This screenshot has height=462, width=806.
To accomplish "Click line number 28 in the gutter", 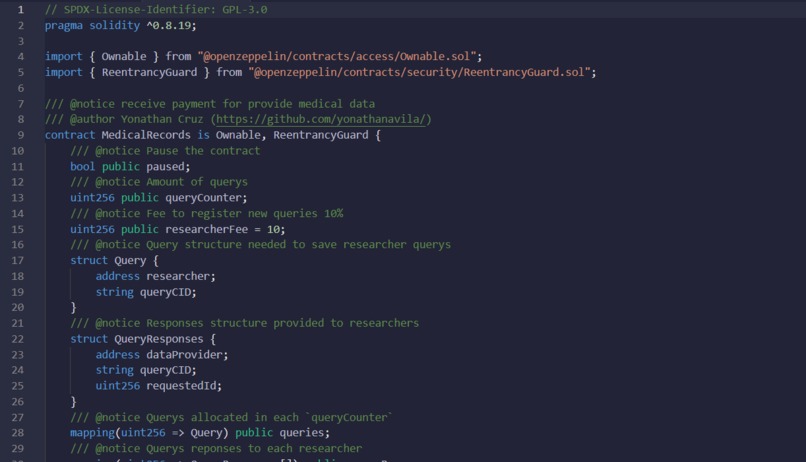I will (17, 433).
